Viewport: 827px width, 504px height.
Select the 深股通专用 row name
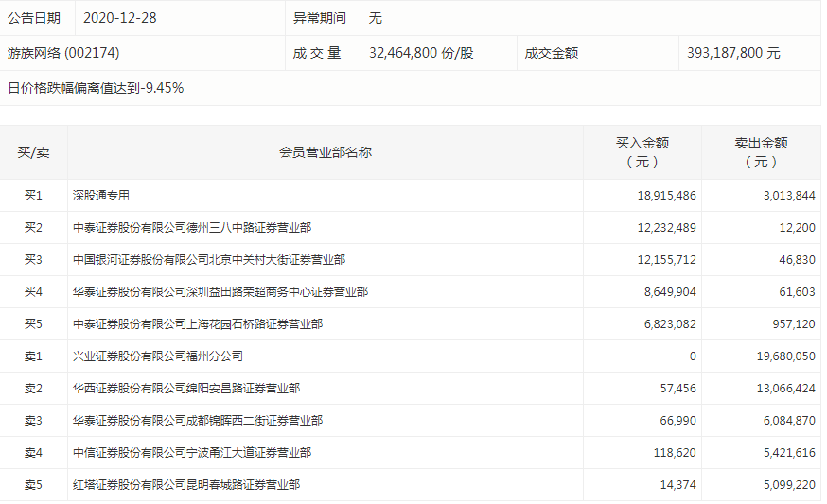click(x=100, y=196)
